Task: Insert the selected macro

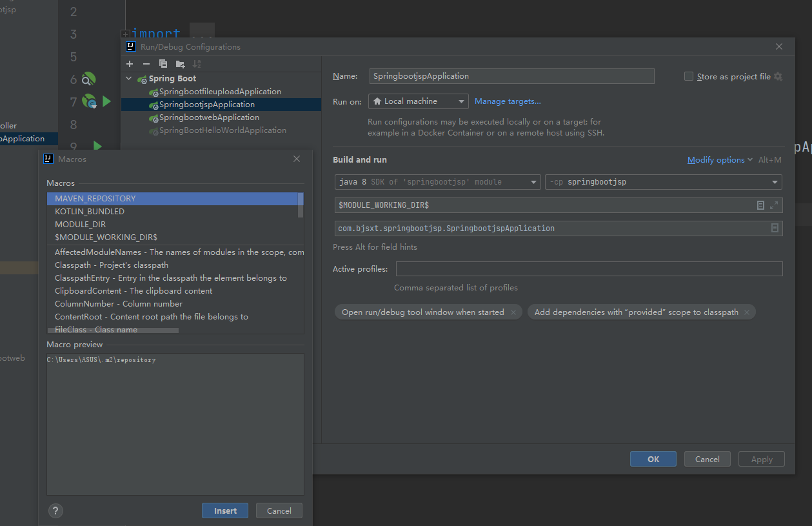Action: tap(225, 511)
